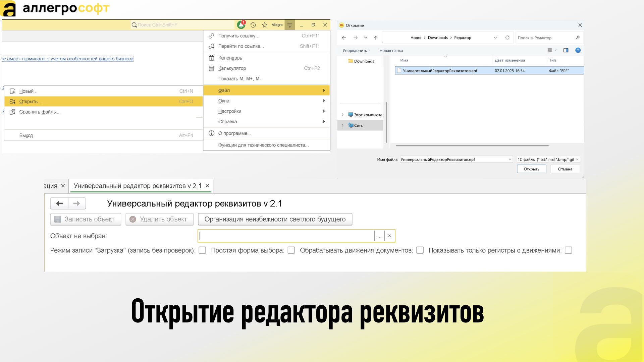Click the Открыть button in the dialog
644x362 pixels.
(532, 169)
